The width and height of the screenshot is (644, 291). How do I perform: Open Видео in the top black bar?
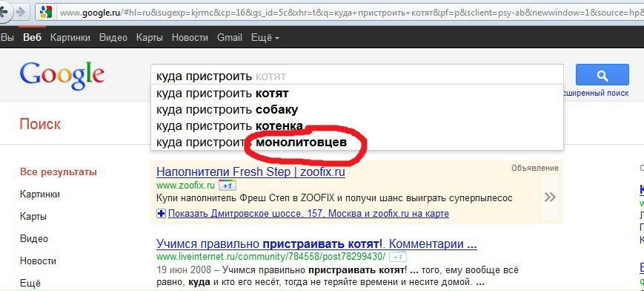113,37
